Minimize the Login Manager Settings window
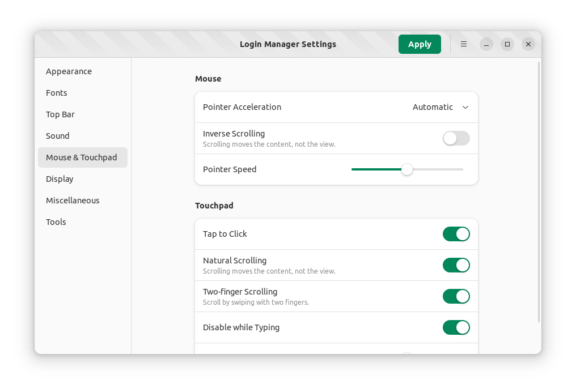This screenshot has width=576, height=392. point(486,44)
